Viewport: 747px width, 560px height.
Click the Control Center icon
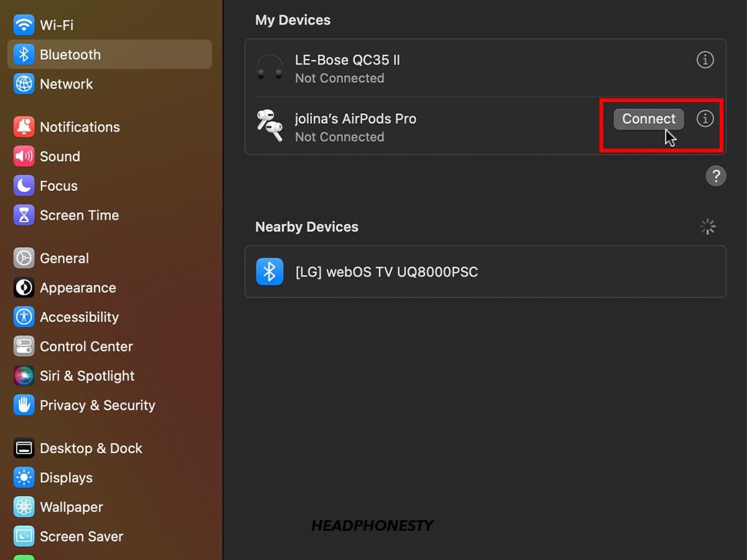tap(24, 347)
